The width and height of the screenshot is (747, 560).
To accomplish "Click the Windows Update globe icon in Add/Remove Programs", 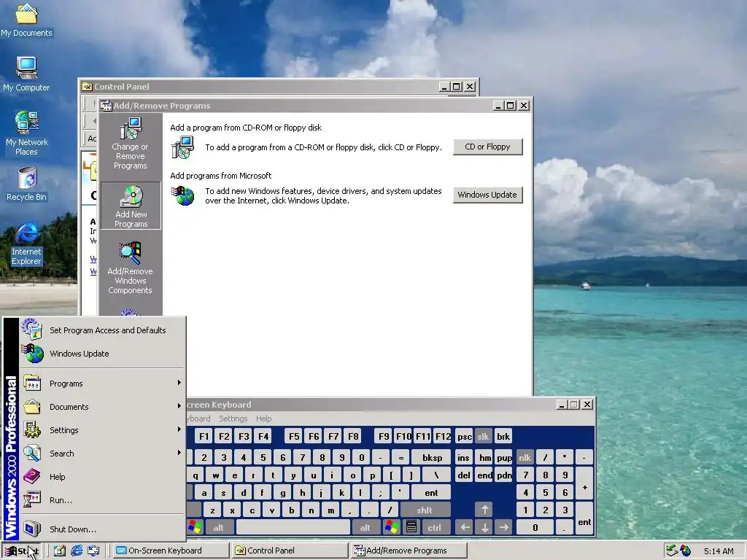I will tap(183, 195).
